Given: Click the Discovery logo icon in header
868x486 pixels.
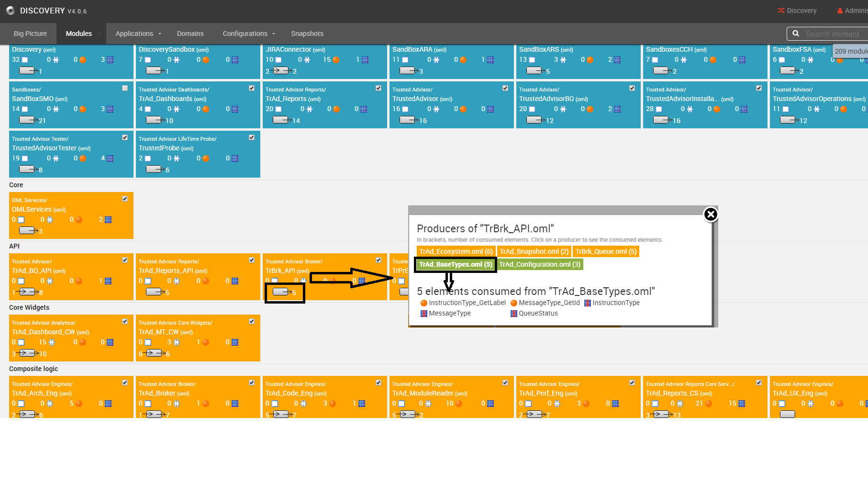Looking at the screenshot, I should (10, 11).
